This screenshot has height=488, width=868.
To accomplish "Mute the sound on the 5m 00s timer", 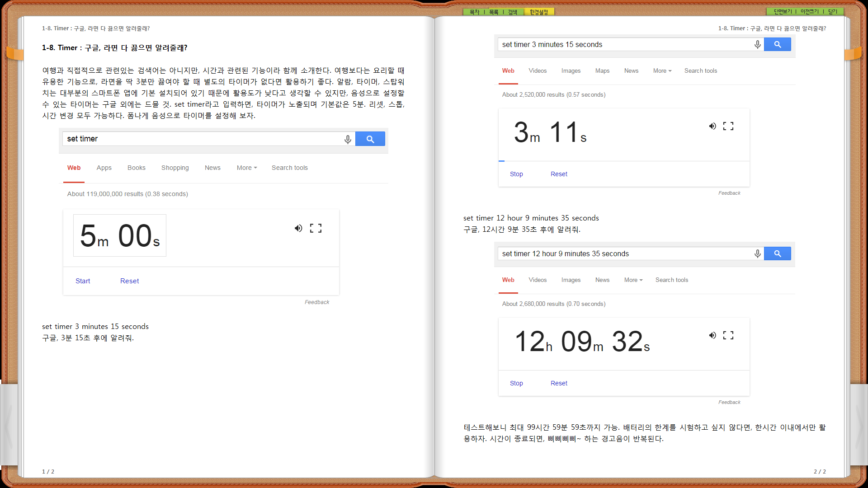I will [x=298, y=228].
